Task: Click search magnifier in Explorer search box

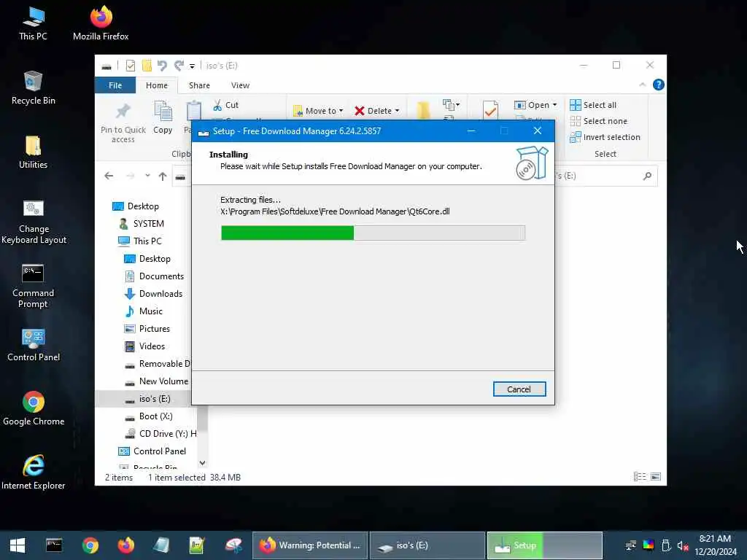Action: (x=647, y=176)
